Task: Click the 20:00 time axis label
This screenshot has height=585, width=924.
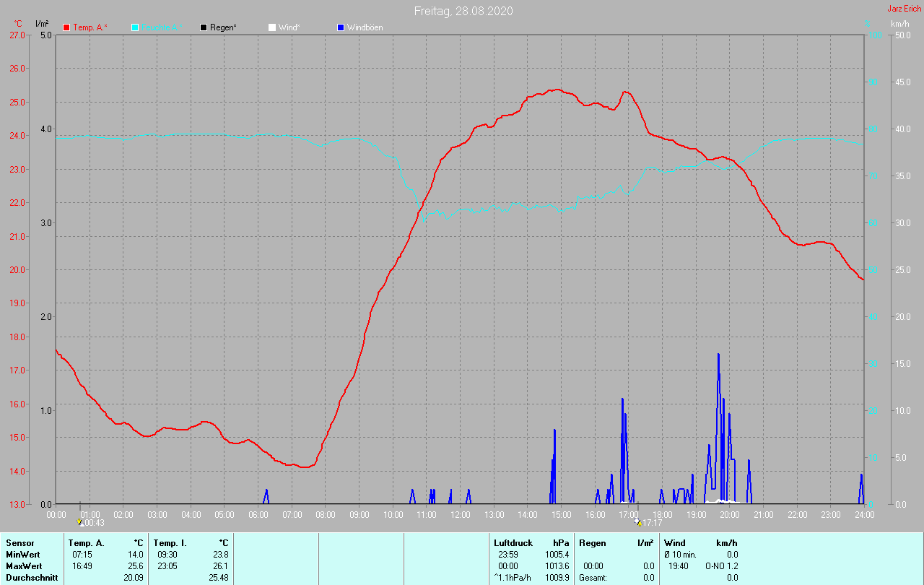Action: (x=729, y=515)
